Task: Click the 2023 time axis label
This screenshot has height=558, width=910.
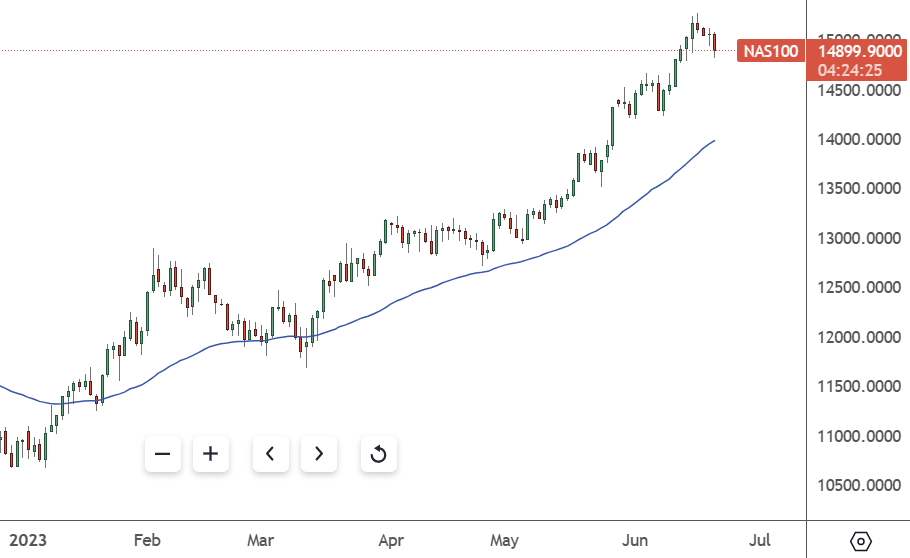Action: [23, 541]
